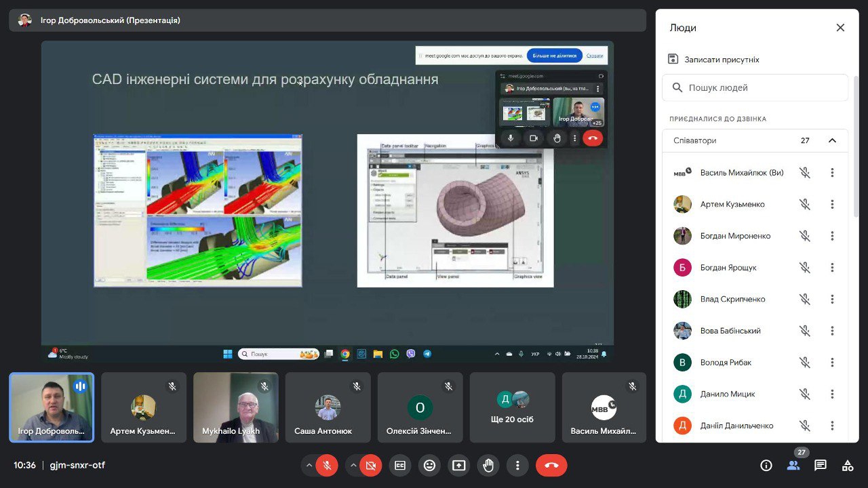Toggle the camera on or off
The width and height of the screenshot is (868, 488).
pos(370,466)
